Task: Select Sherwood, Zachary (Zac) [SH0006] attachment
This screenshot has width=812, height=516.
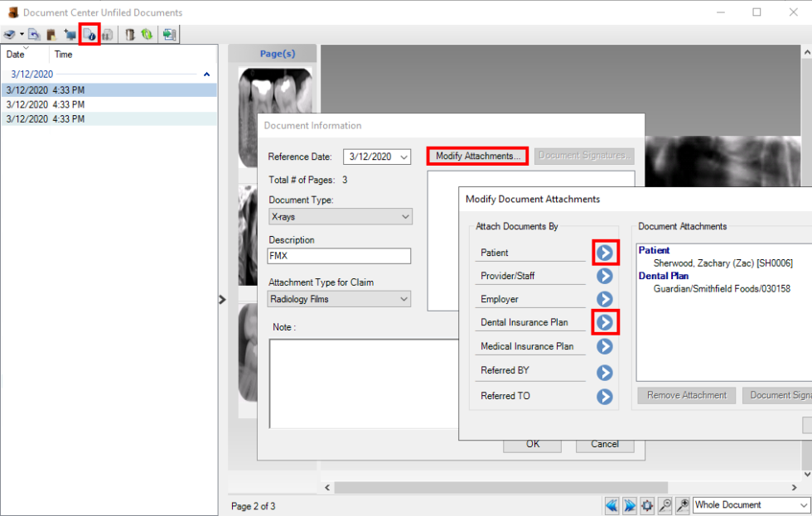Action: (723, 263)
